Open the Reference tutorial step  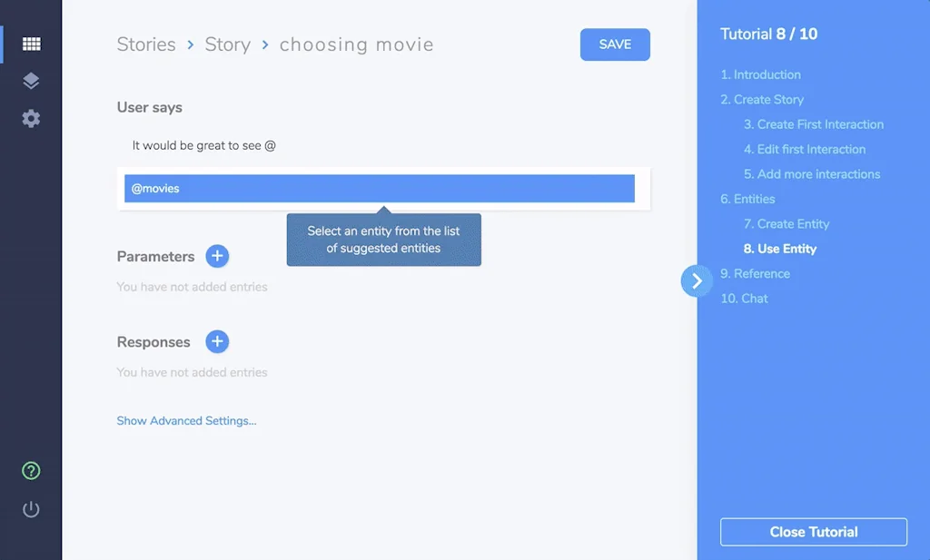[757, 273]
